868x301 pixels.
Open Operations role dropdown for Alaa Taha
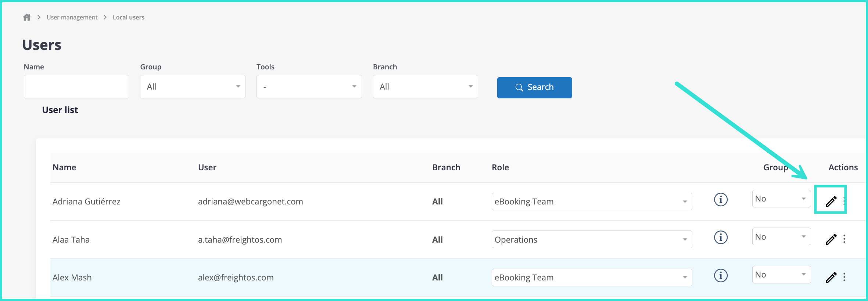[591, 240]
